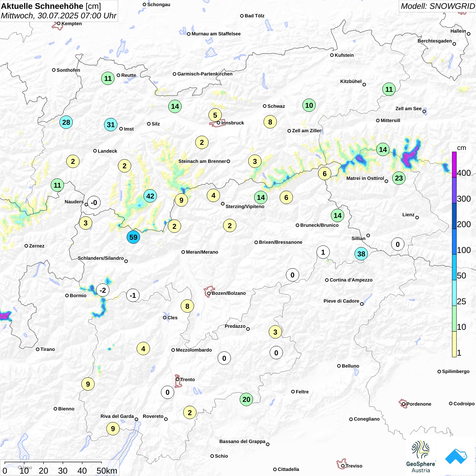476x476 pixels.
Task: Click the green 20 cm station marker
Action: [x=247, y=399]
